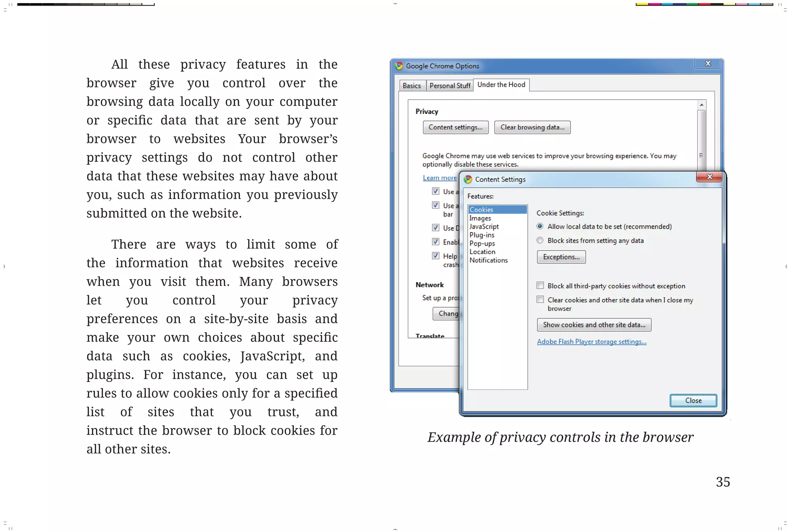Click the Features: label in Content Settings

pyautogui.click(x=480, y=196)
